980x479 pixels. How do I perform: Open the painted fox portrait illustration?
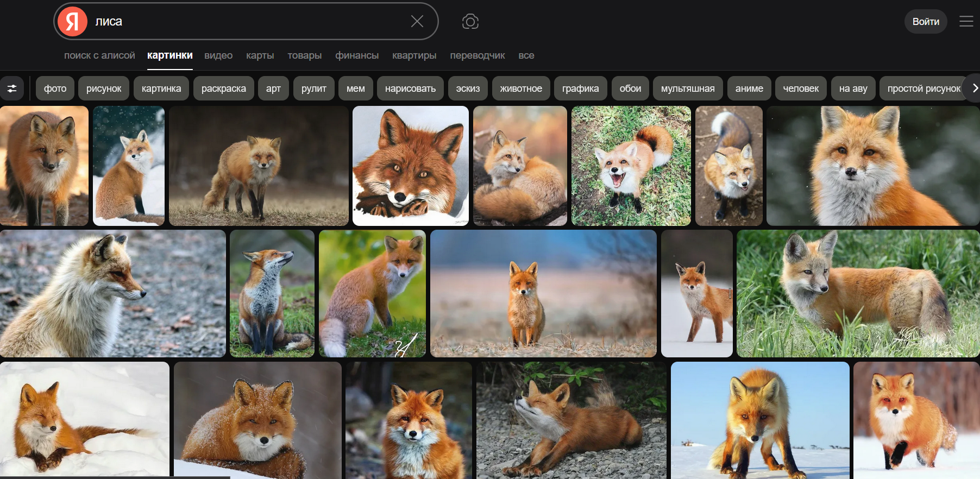tap(411, 166)
